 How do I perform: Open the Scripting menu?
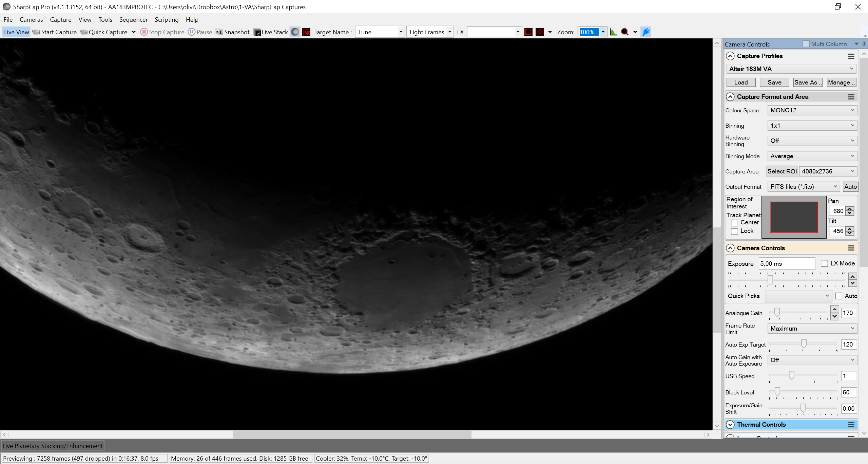click(x=167, y=20)
